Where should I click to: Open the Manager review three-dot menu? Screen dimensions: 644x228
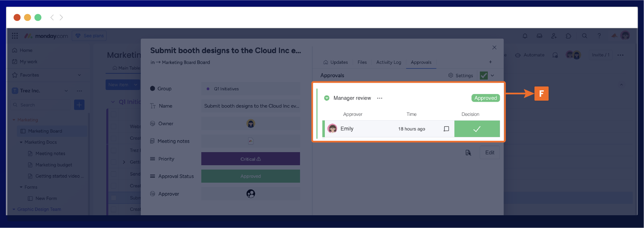(379, 98)
